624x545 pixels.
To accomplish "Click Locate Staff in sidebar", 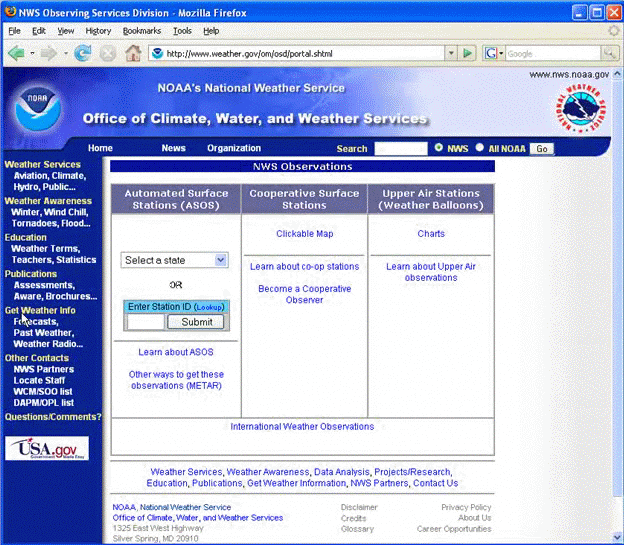I will [39, 380].
